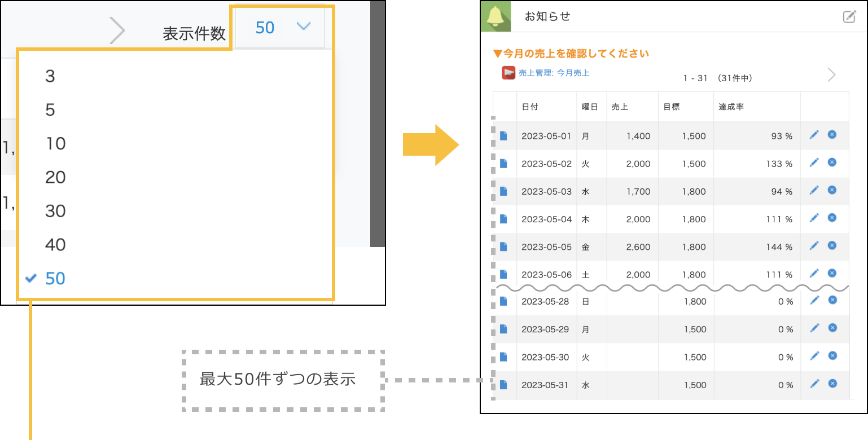Select 3 from the display count list
The width and height of the screenshot is (868, 440).
(x=51, y=77)
